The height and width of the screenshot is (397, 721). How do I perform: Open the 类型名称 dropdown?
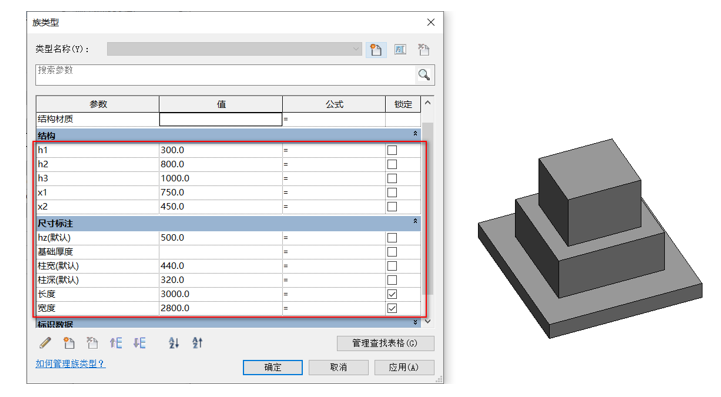(x=235, y=49)
